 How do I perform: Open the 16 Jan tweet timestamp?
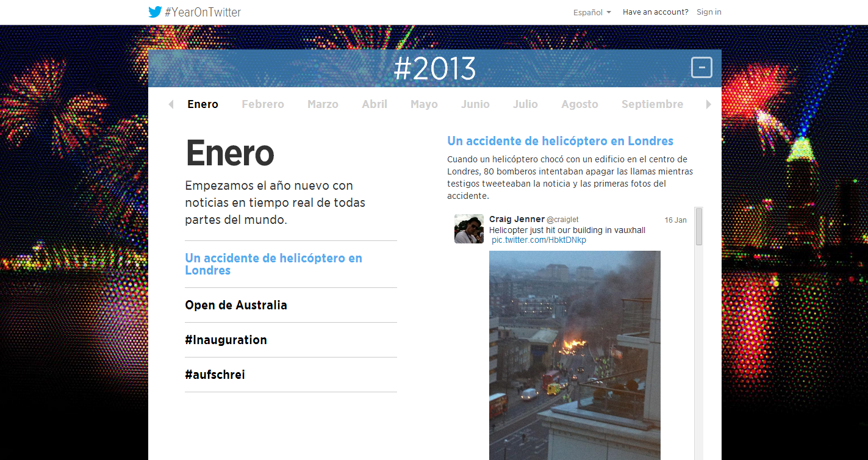click(x=675, y=220)
